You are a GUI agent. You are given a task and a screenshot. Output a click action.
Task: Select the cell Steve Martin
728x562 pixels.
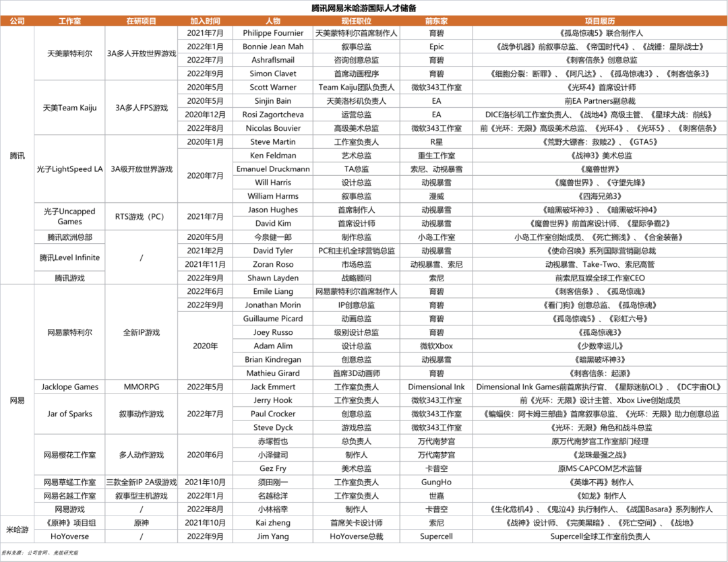(273, 142)
